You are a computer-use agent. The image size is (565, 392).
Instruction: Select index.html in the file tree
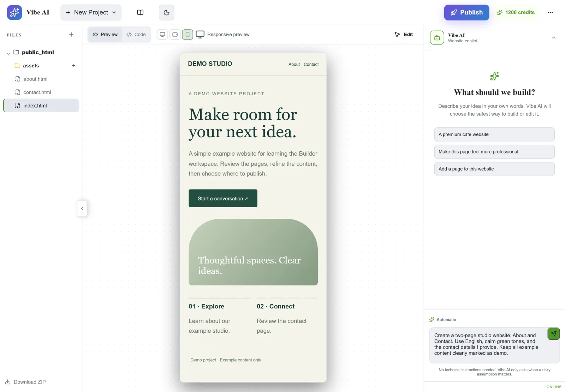pyautogui.click(x=41, y=105)
